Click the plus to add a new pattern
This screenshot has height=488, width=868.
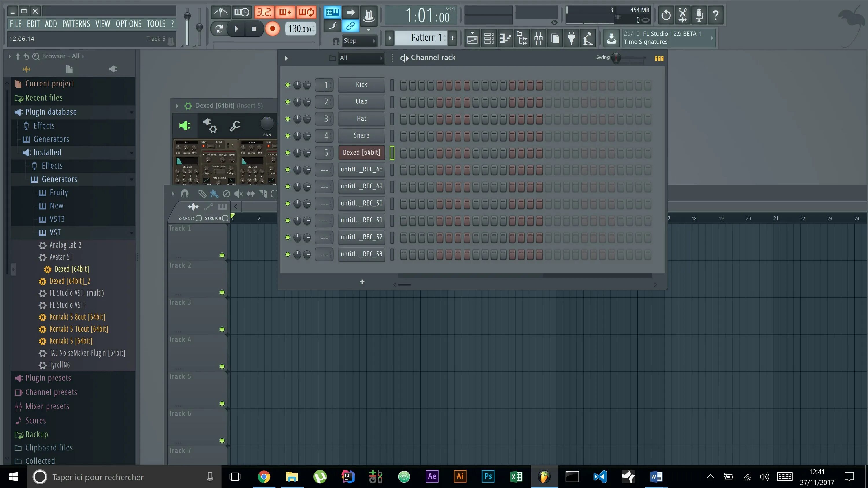(452, 38)
